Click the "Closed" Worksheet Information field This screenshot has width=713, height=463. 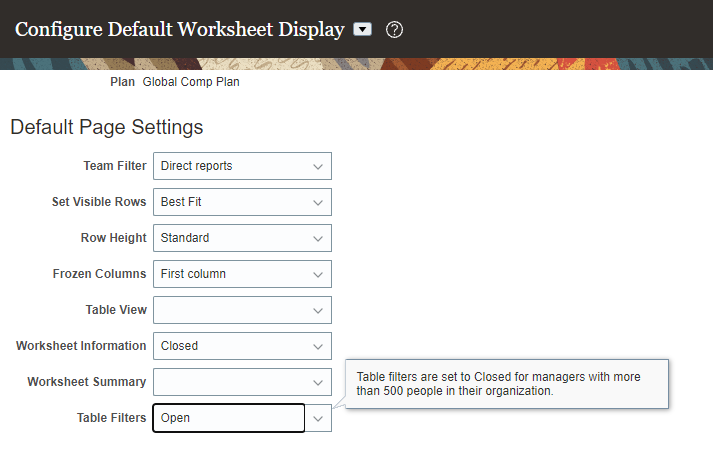coord(230,346)
